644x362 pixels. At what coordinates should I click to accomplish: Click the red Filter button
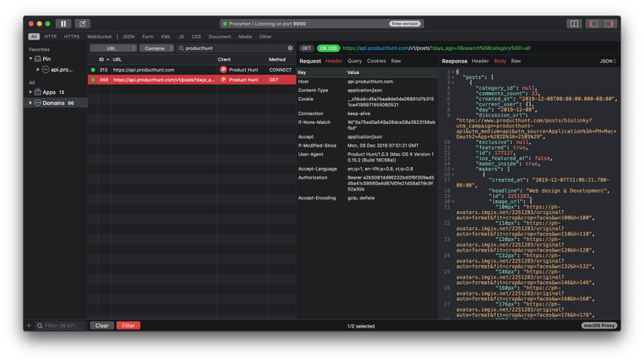128,325
